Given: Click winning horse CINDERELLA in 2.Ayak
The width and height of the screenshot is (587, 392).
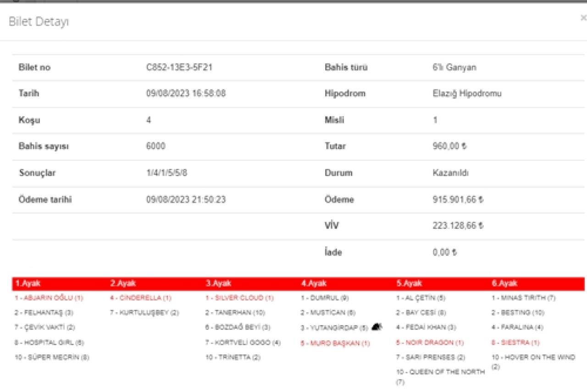Looking at the screenshot, I should (x=140, y=298).
